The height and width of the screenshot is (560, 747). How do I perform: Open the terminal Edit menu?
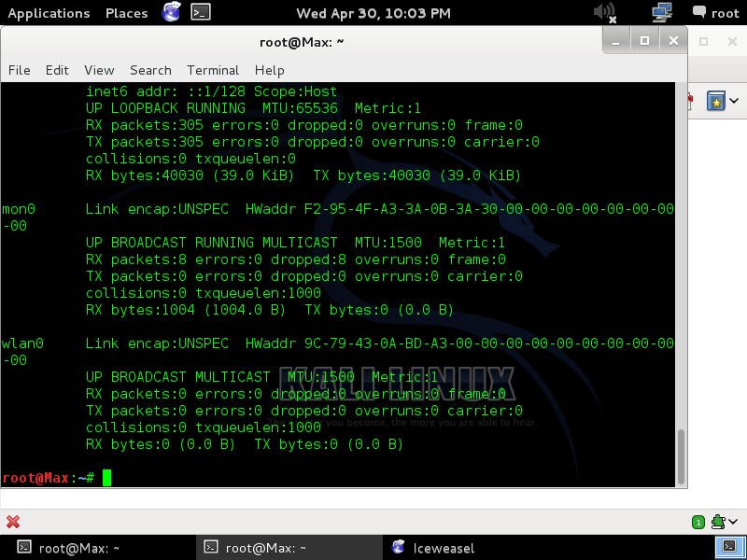pos(57,70)
